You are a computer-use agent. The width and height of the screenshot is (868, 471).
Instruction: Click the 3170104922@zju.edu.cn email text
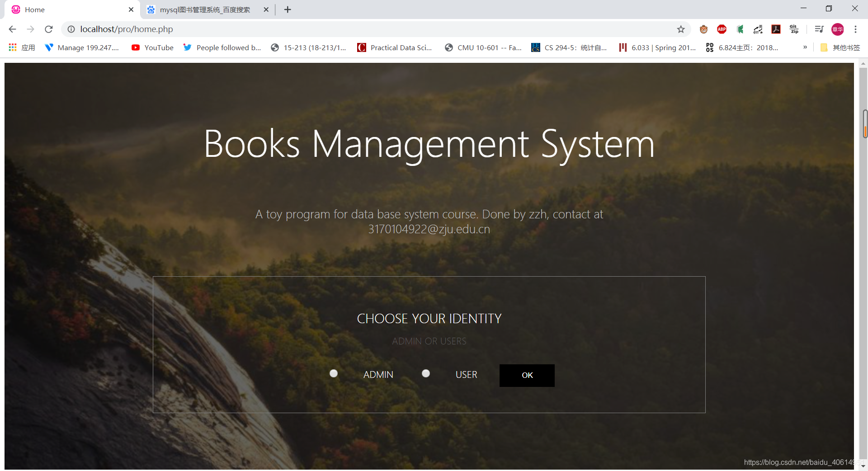429,229
